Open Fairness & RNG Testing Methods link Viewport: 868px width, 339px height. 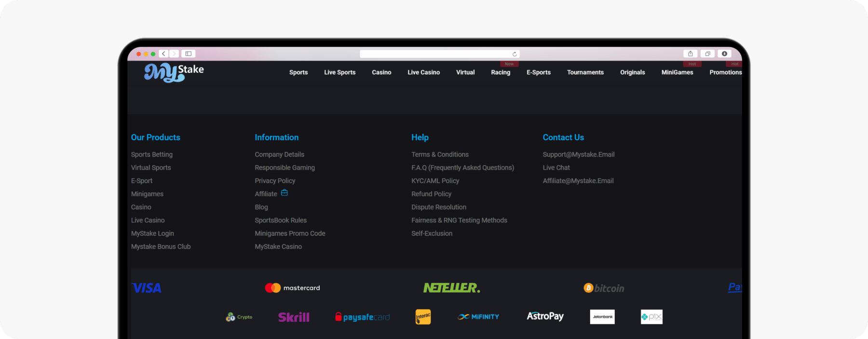coord(460,220)
